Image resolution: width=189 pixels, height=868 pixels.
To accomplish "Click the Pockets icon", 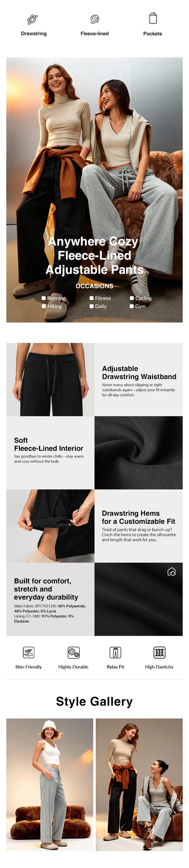I will 153,18.
